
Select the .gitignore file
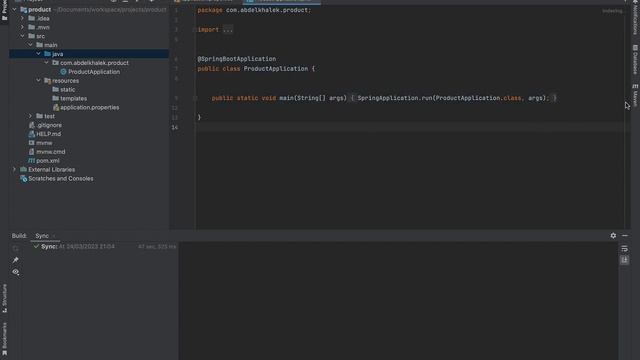[x=49, y=125]
